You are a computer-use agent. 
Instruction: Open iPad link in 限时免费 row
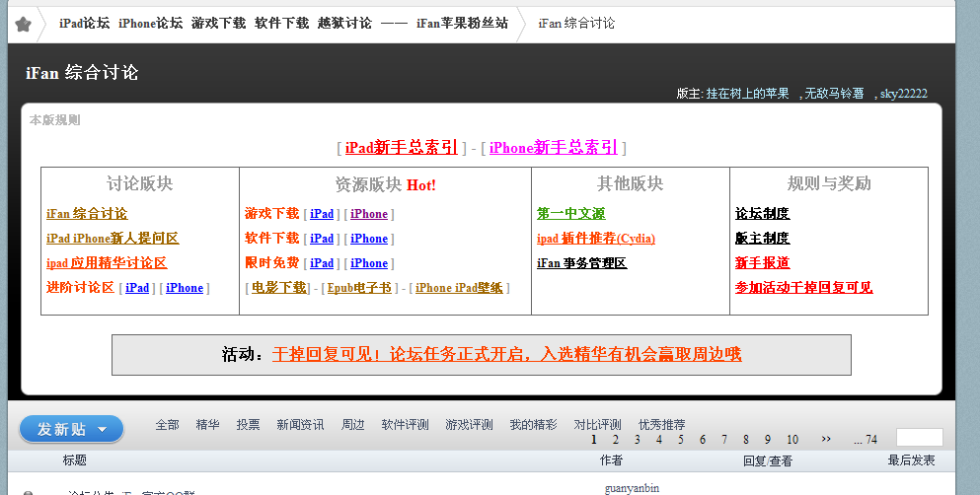(x=322, y=263)
